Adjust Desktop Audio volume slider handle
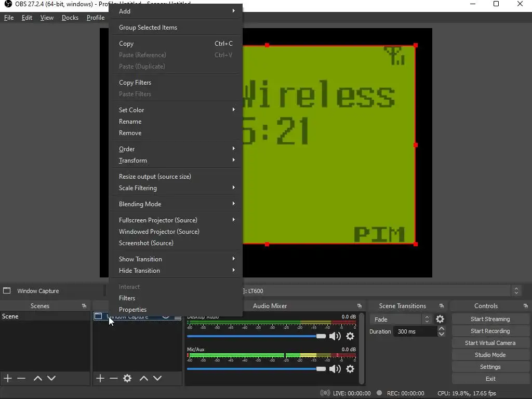 321,336
